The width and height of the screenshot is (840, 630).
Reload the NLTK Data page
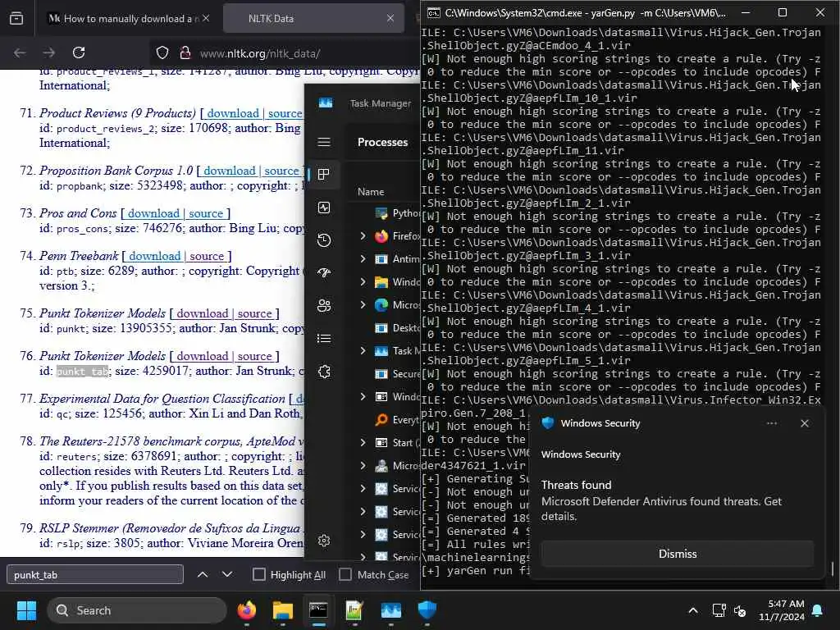coord(79,53)
